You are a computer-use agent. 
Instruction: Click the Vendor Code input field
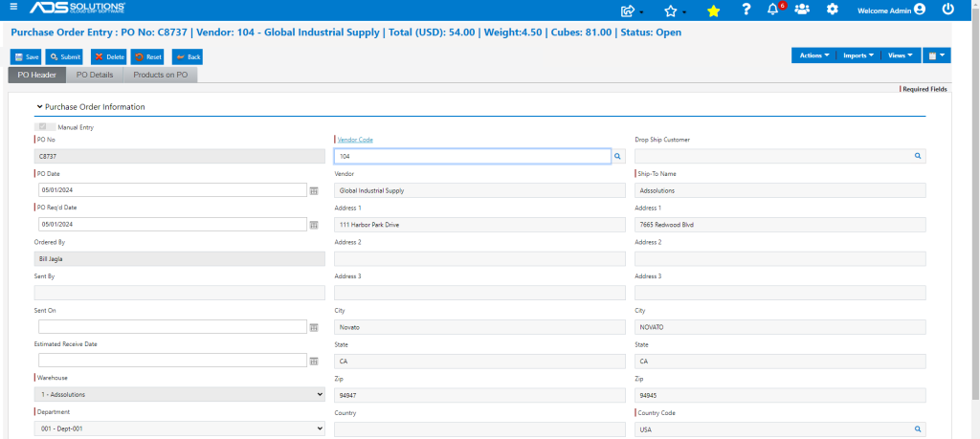(473, 156)
